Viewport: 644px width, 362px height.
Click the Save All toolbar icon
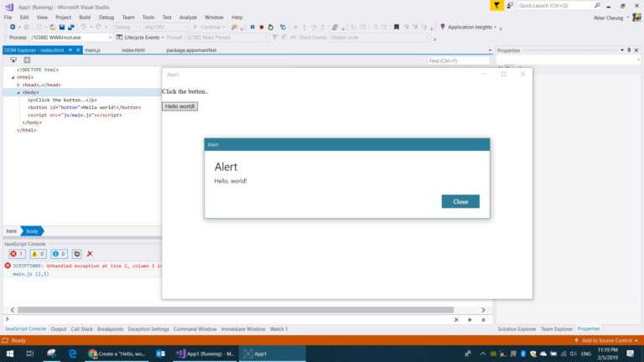coord(71,27)
